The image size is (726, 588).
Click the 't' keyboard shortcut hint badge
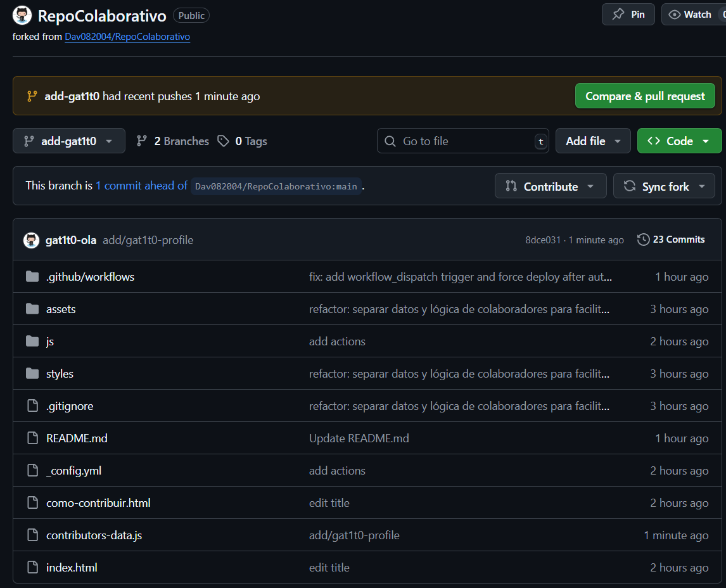point(541,141)
